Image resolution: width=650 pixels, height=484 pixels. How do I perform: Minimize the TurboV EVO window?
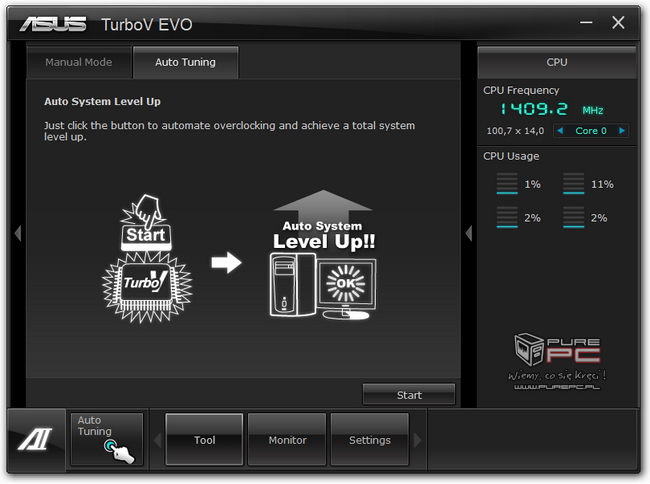[x=586, y=22]
